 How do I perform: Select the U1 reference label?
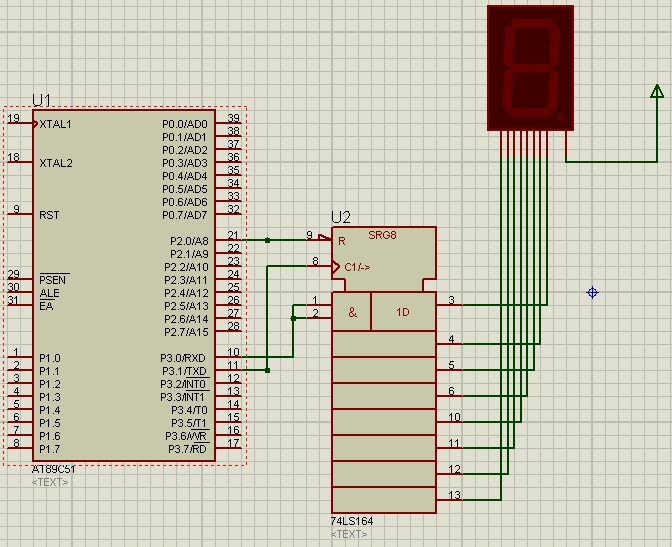41,100
